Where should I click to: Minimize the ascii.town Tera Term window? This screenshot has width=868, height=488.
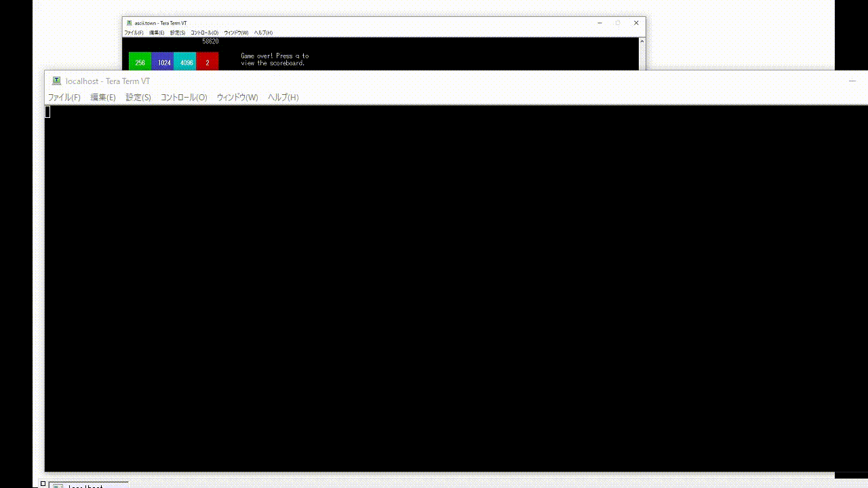[x=599, y=23]
